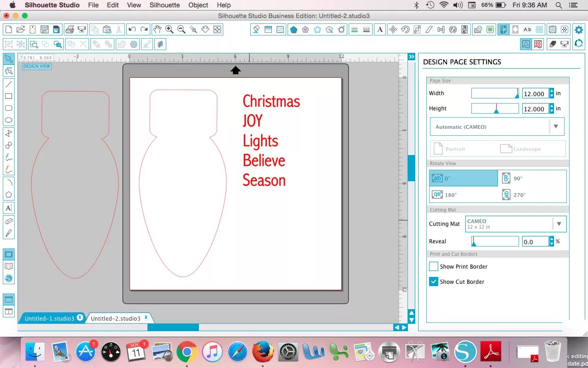Toggle the Design View button

point(37,66)
